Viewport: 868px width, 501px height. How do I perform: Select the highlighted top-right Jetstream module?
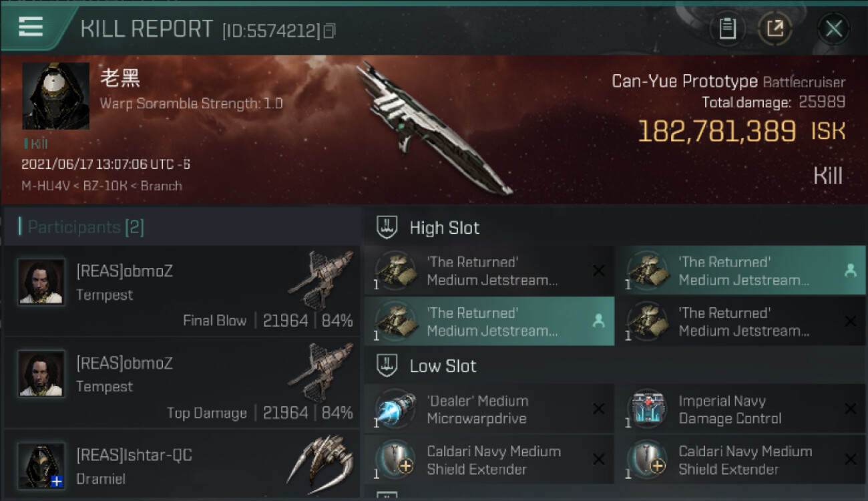(x=740, y=271)
